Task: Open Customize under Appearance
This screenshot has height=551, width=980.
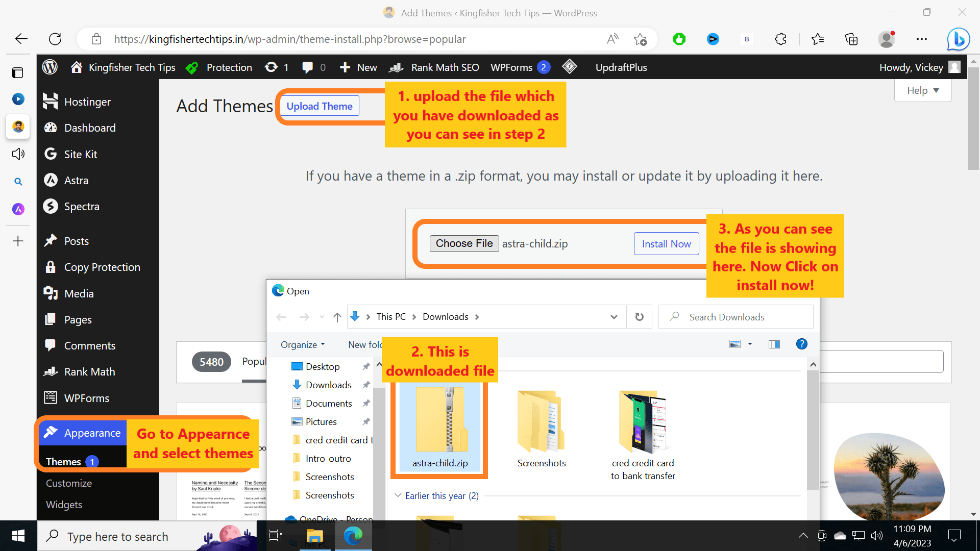Action: (69, 483)
